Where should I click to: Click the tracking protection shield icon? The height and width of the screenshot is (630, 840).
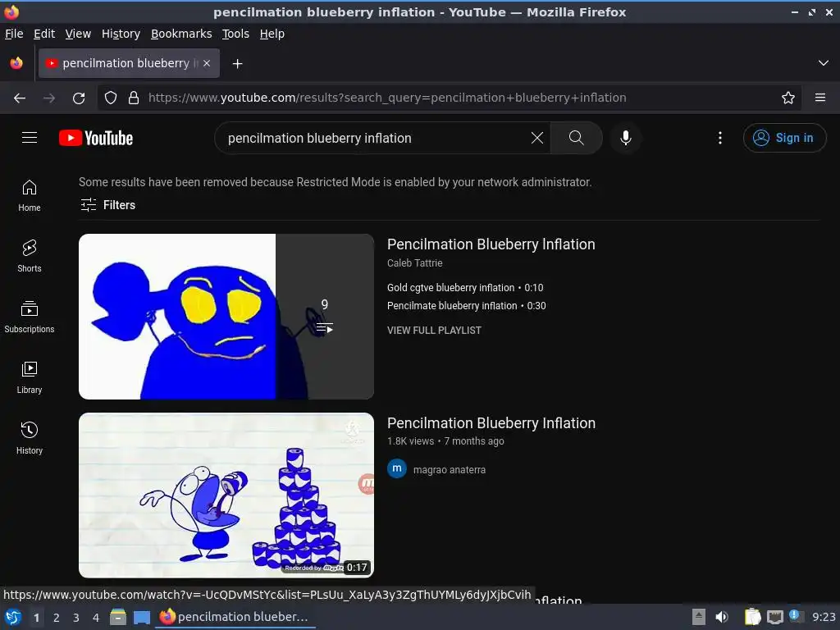pyautogui.click(x=111, y=98)
